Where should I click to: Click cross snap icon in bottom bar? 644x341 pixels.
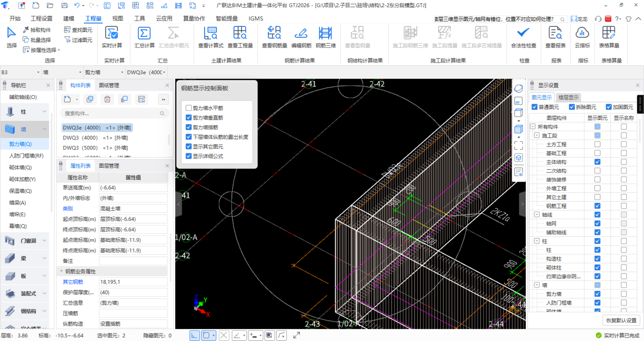[224, 335]
